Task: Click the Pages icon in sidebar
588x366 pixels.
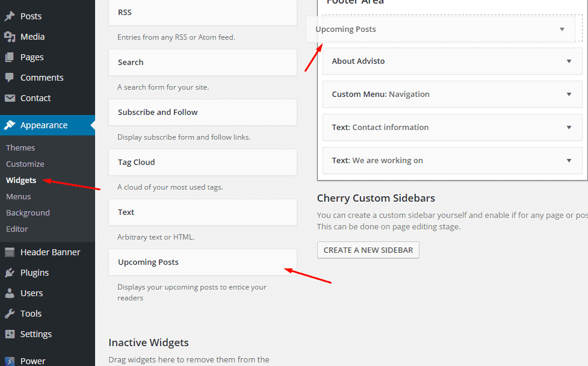Action: tap(10, 57)
